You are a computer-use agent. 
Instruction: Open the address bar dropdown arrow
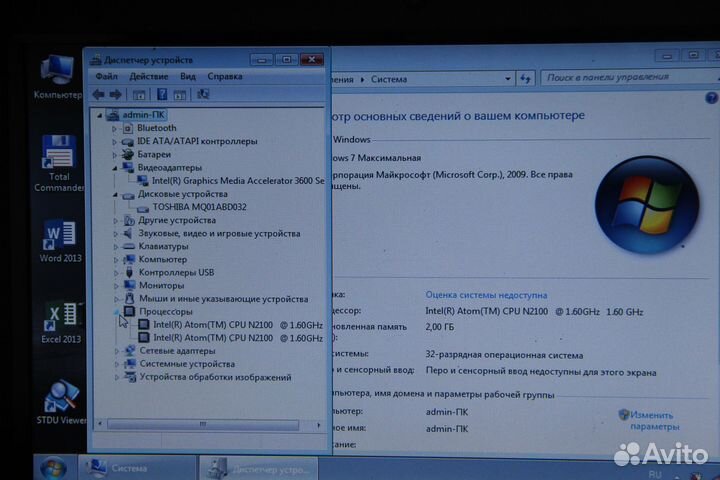pyautogui.click(x=507, y=79)
